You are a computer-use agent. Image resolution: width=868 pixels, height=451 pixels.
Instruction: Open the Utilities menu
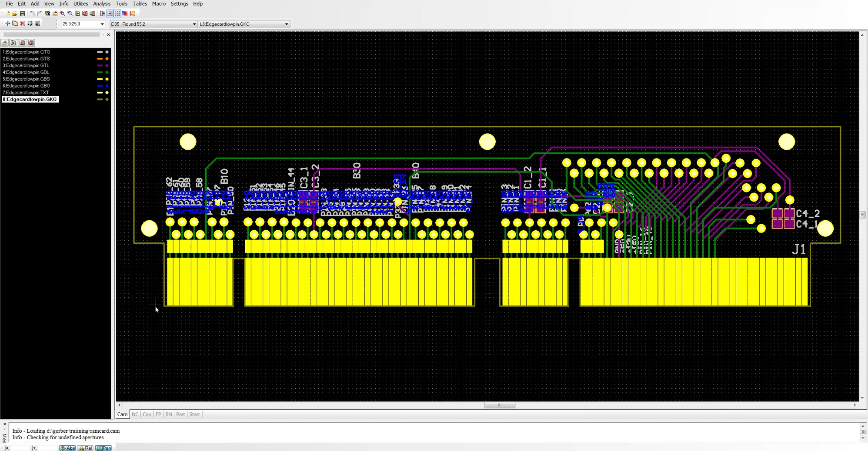pos(80,3)
